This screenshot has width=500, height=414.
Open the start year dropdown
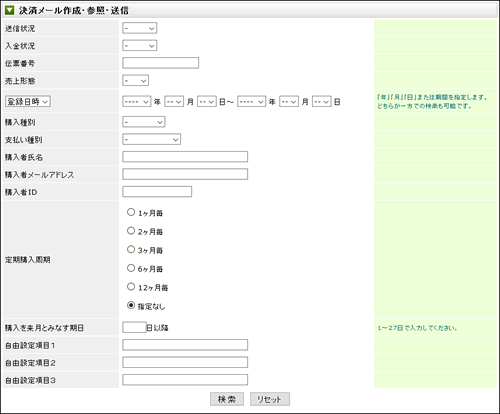click(x=137, y=101)
